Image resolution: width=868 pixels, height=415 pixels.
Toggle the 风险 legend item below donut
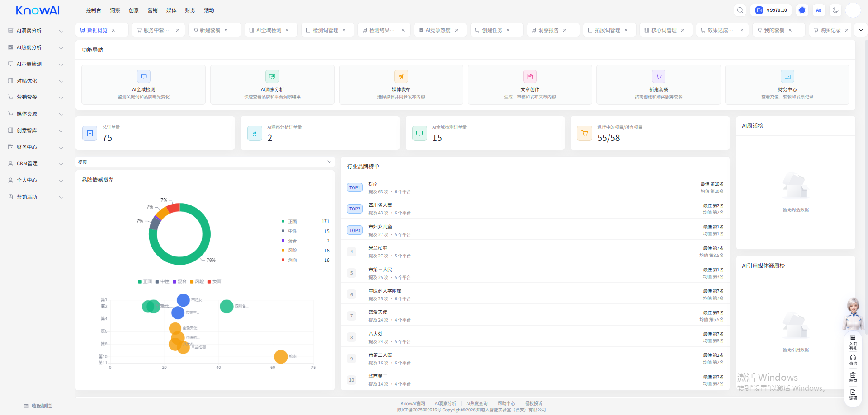pyautogui.click(x=197, y=281)
